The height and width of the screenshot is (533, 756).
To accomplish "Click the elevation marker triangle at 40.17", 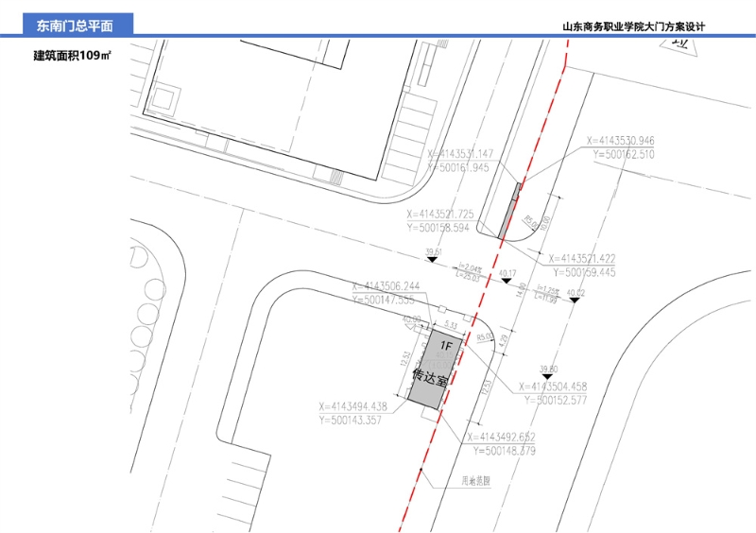I will [506, 281].
